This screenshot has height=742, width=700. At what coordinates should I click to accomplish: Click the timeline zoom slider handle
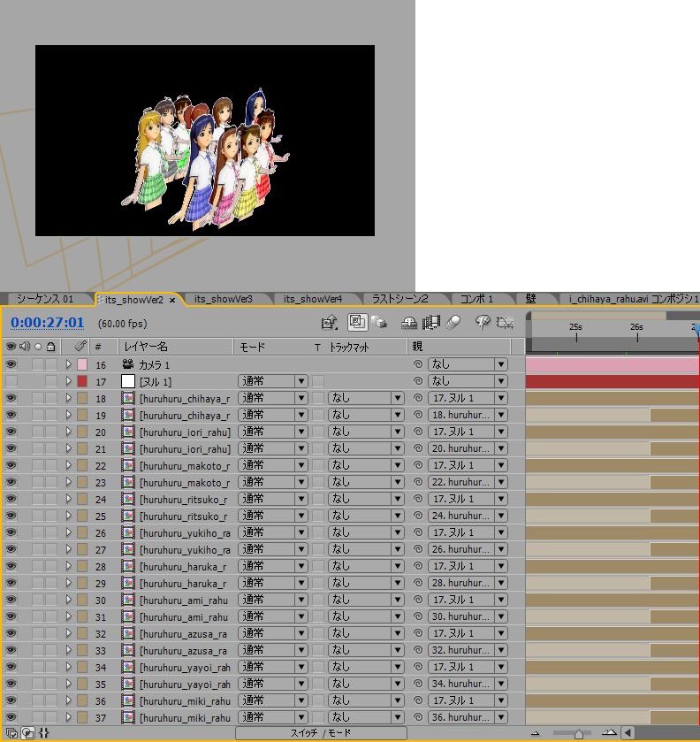coord(578,734)
